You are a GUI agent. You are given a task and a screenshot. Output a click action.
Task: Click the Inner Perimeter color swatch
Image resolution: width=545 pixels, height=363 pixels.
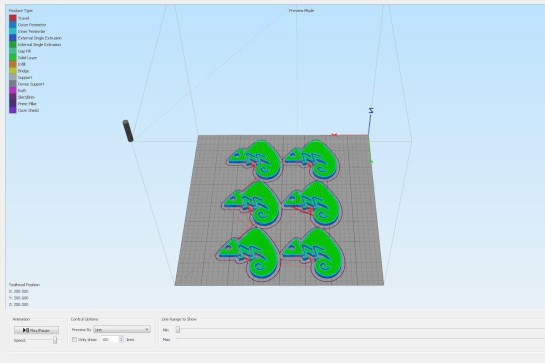click(x=13, y=31)
